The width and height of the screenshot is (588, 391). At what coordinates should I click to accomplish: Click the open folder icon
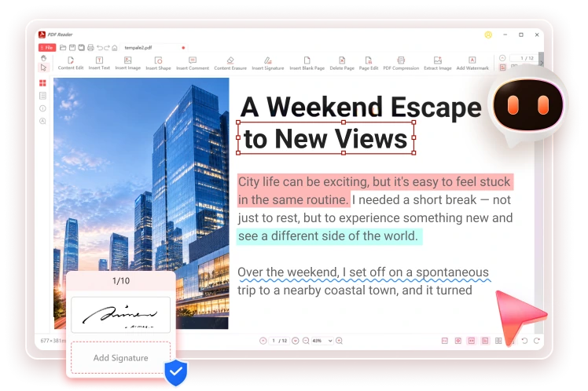(63, 48)
